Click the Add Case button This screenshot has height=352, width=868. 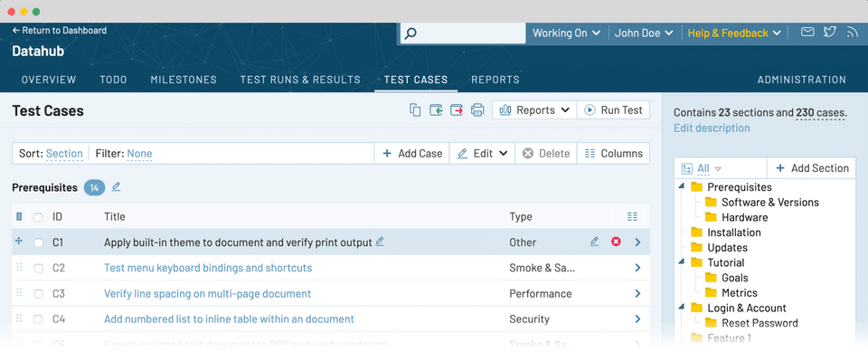(412, 154)
